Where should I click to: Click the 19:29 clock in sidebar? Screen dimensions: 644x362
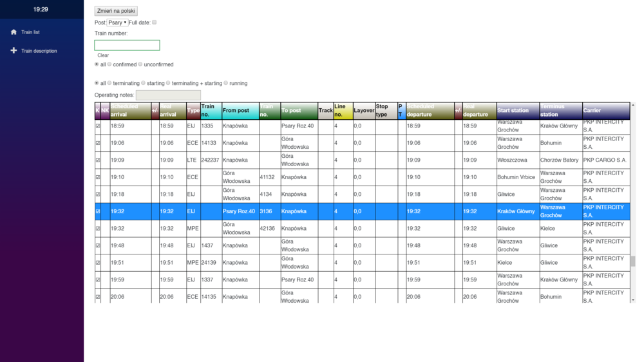point(41,10)
